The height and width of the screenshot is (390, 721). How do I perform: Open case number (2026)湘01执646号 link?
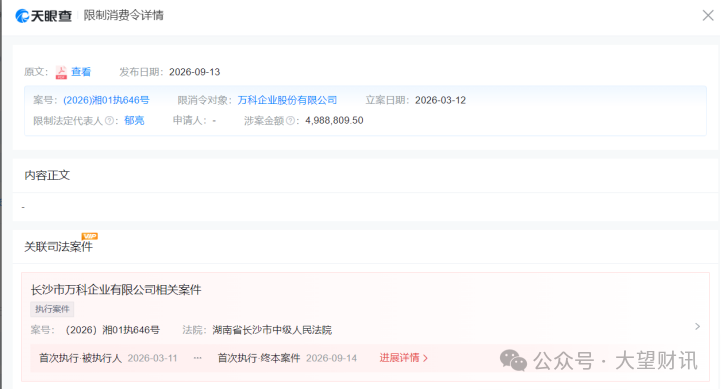coord(106,100)
